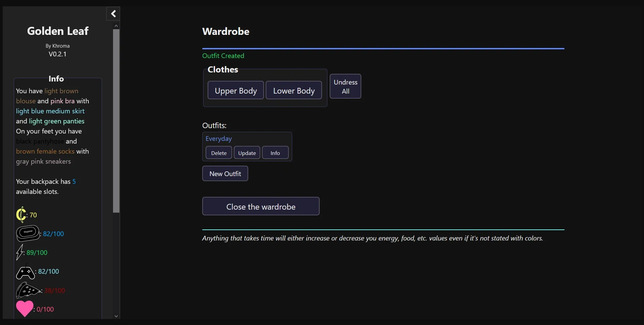Delete the Everyday outfit

(219, 153)
